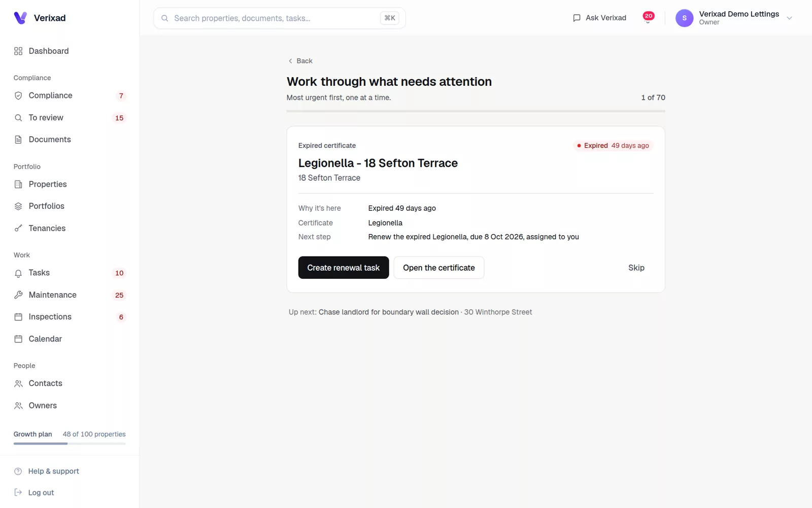812x508 pixels.
Task: Click the Create renewal task button
Action: point(344,268)
